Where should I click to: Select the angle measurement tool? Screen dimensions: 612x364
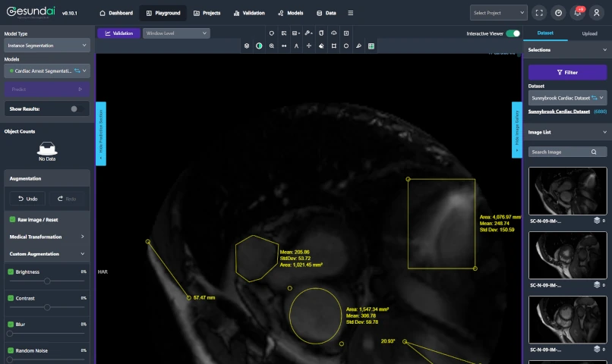coord(296,46)
